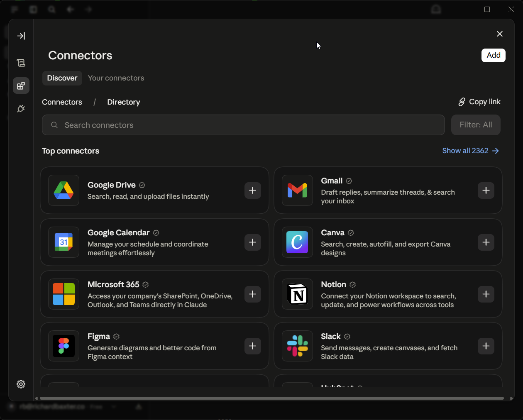Copy link to the directory
Viewport: 523px width, 420px height.
479,102
